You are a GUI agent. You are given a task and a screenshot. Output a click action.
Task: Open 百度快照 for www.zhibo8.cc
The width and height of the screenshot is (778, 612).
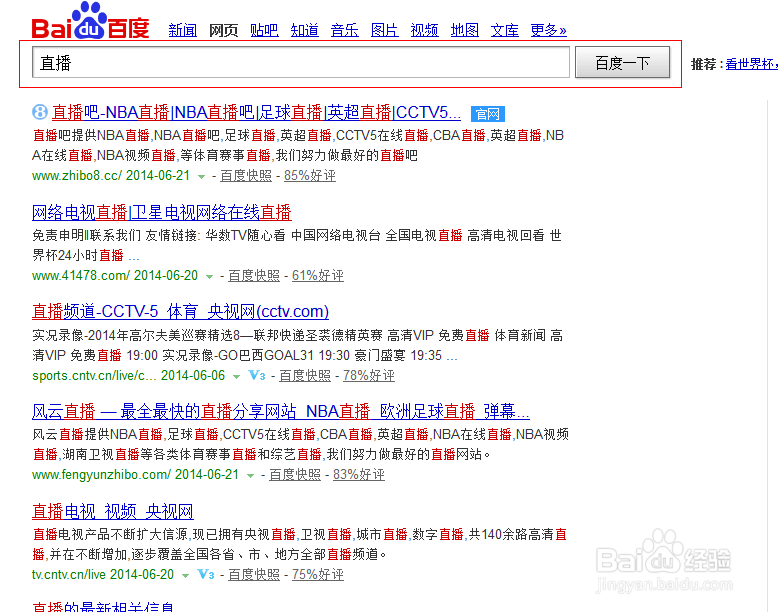click(246, 176)
